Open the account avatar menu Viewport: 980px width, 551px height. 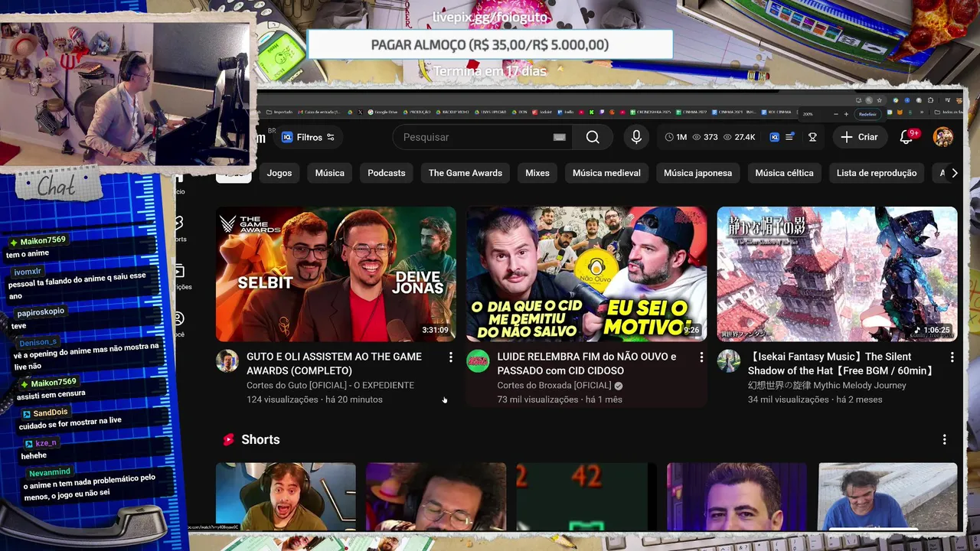pos(943,137)
